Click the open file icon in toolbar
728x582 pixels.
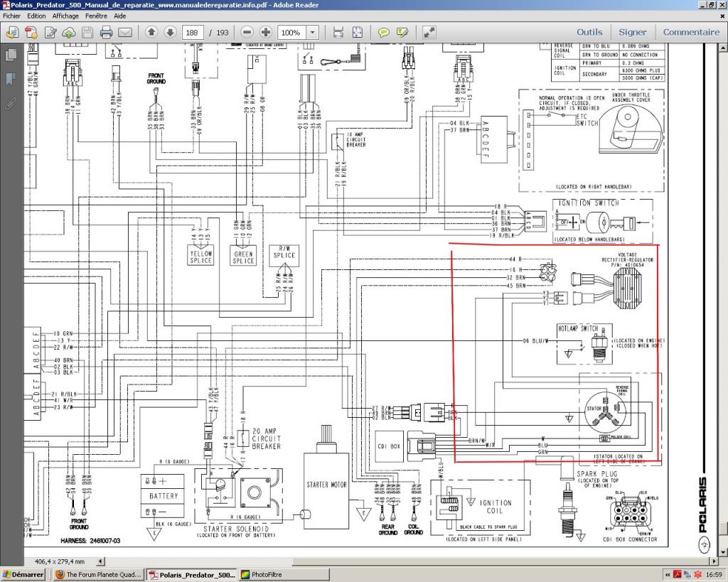12,33
